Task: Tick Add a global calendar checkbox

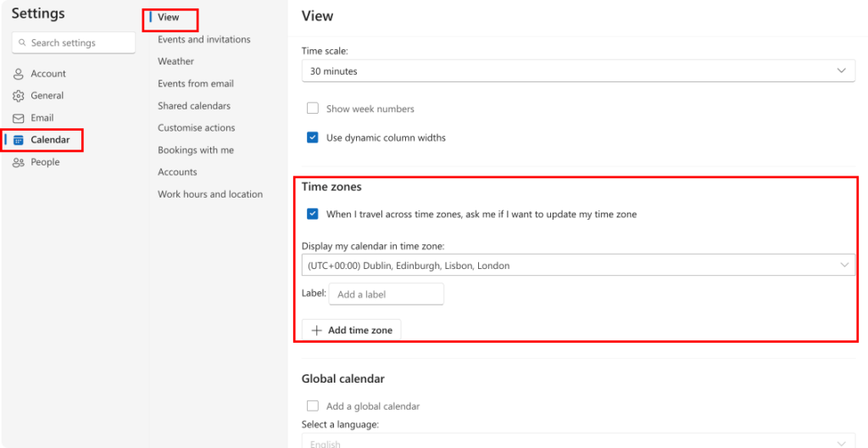Action: (313, 406)
